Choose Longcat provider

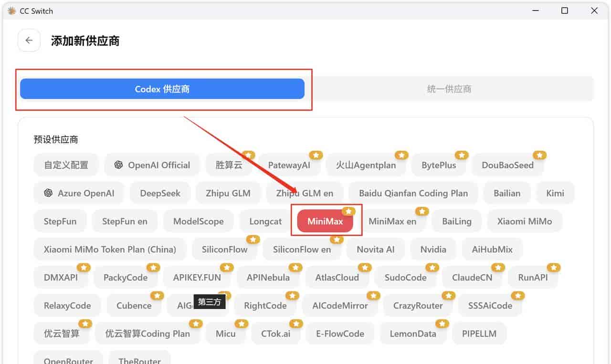click(x=265, y=221)
